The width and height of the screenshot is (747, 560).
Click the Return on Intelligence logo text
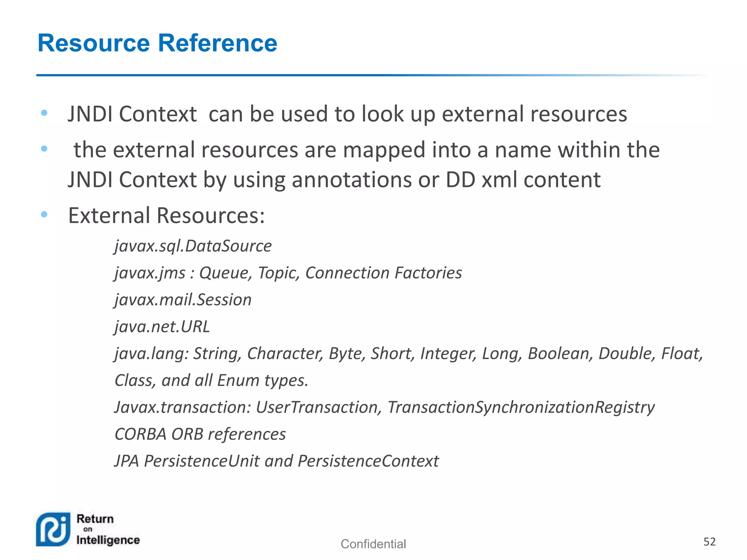(108, 529)
